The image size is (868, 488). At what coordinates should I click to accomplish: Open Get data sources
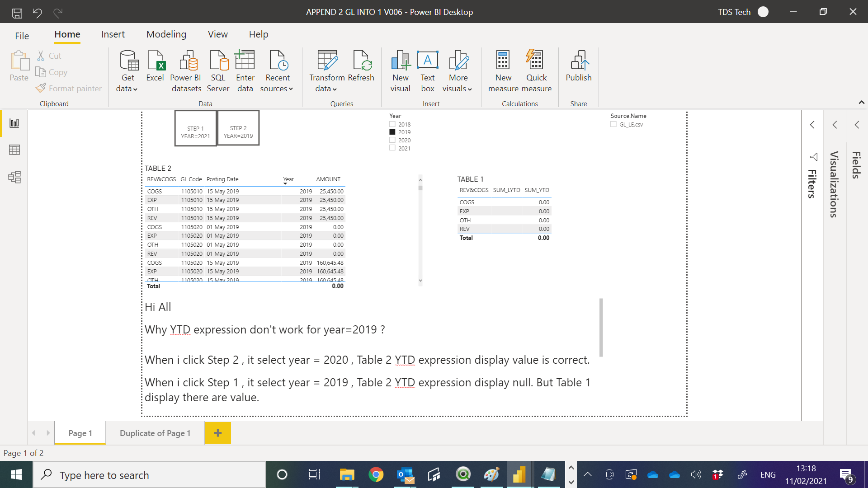click(128, 71)
